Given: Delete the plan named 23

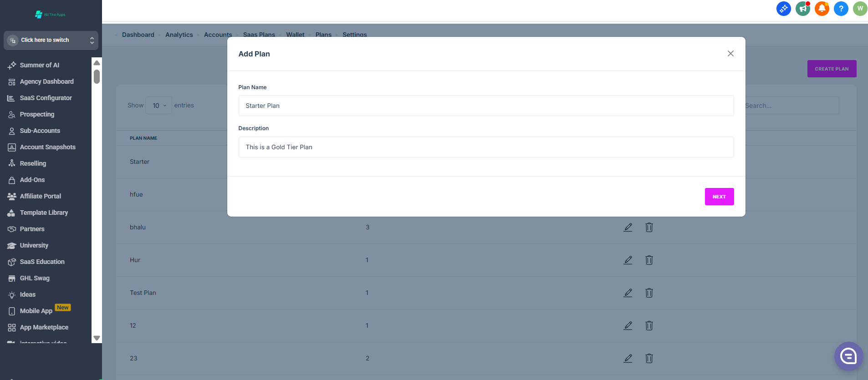Looking at the screenshot, I should (649, 358).
